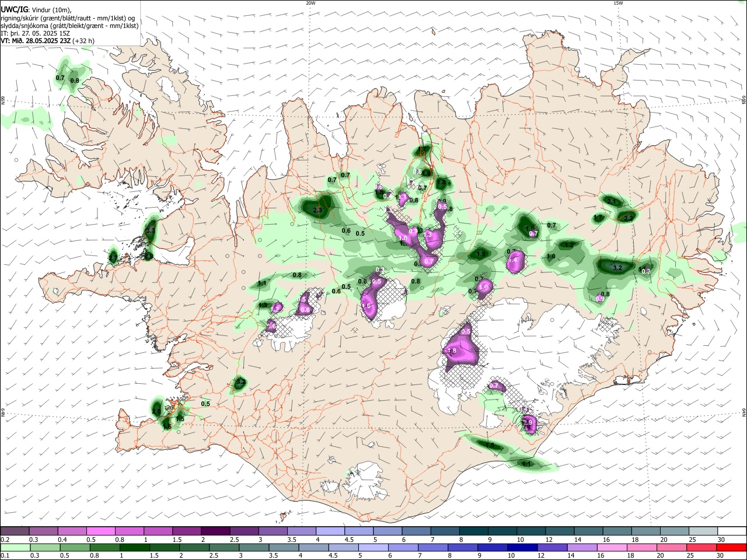Click the dusky purple 0.2–0.3 snow legend swatch
Screen dimensions: 747x560
[x=15, y=531]
